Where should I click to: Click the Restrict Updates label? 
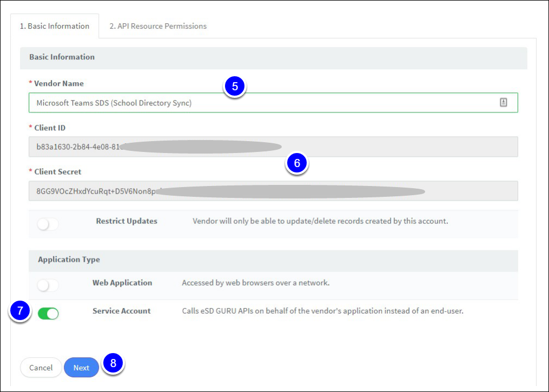point(127,221)
